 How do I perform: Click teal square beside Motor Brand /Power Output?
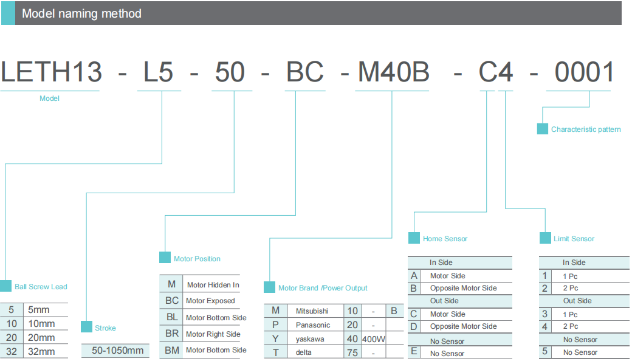[x=269, y=287]
